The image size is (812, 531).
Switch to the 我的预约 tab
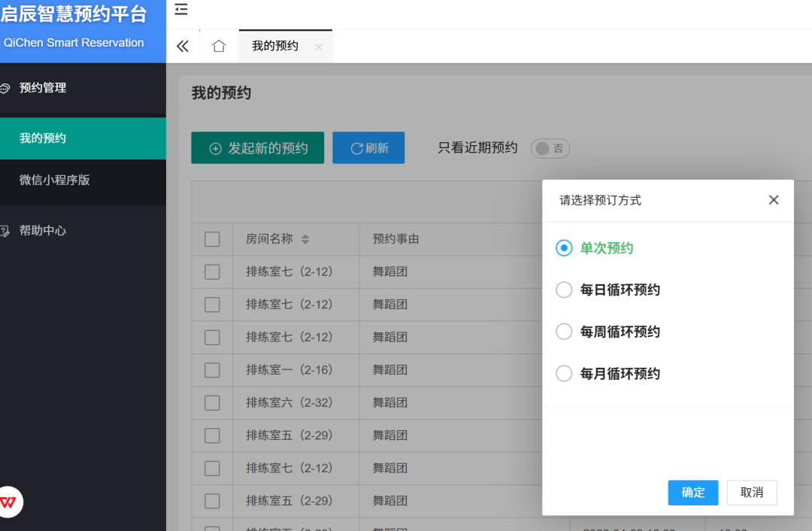click(275, 46)
